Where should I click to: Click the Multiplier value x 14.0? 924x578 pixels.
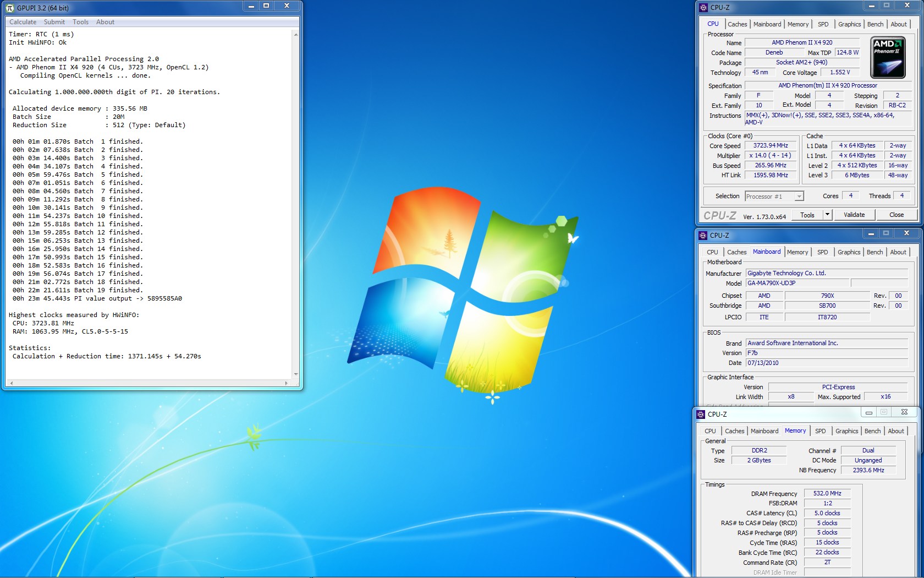pos(771,156)
